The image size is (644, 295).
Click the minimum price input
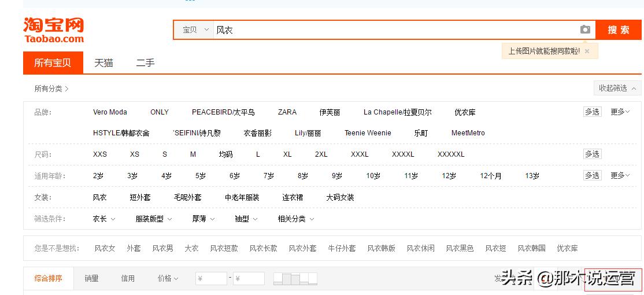tap(212, 279)
